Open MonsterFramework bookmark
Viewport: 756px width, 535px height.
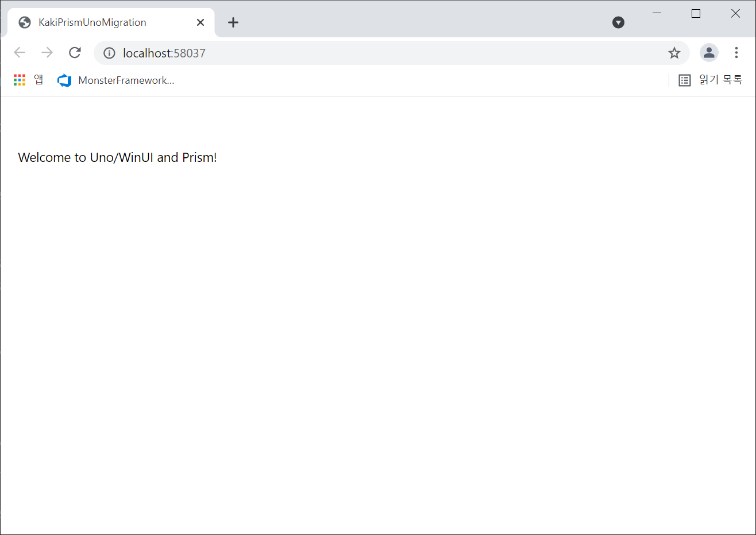pyautogui.click(x=116, y=80)
